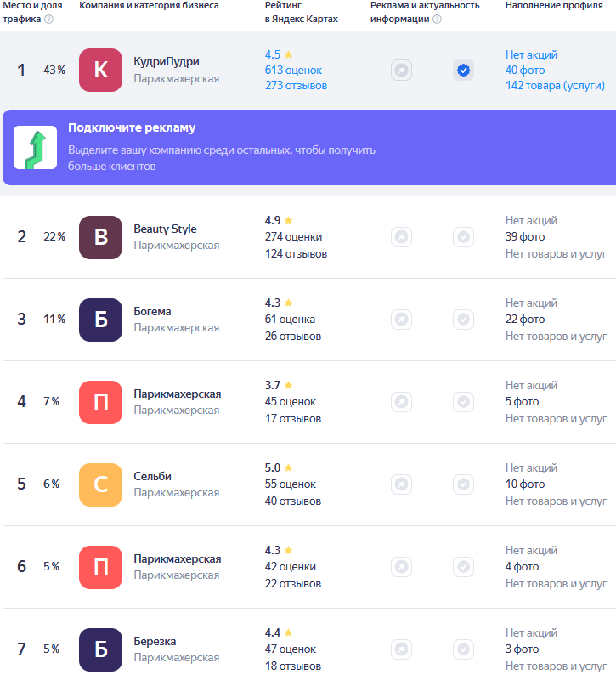Click the 'Нет акций' link for КудриПудри
This screenshot has height=680, width=616.
(531, 54)
